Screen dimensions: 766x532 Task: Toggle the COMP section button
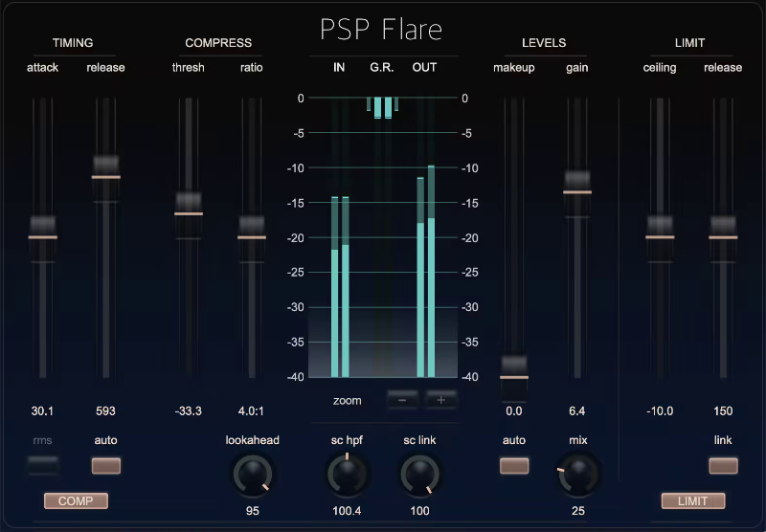click(x=76, y=501)
